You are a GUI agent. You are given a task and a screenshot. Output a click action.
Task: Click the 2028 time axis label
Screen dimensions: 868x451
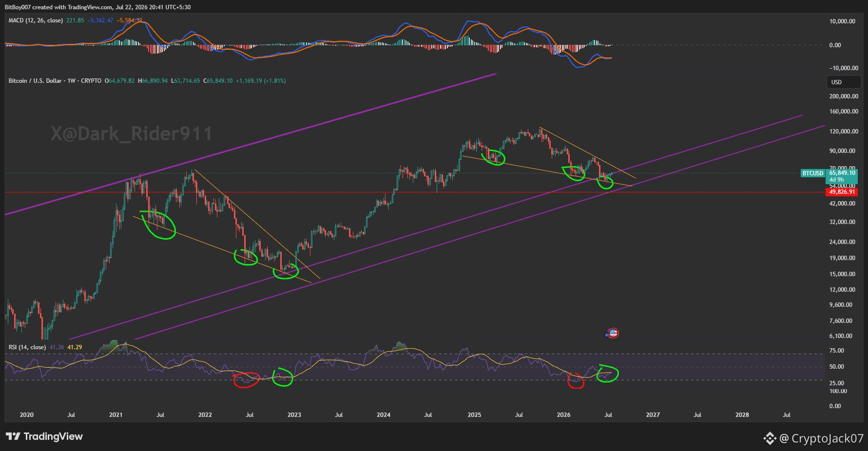742,415
